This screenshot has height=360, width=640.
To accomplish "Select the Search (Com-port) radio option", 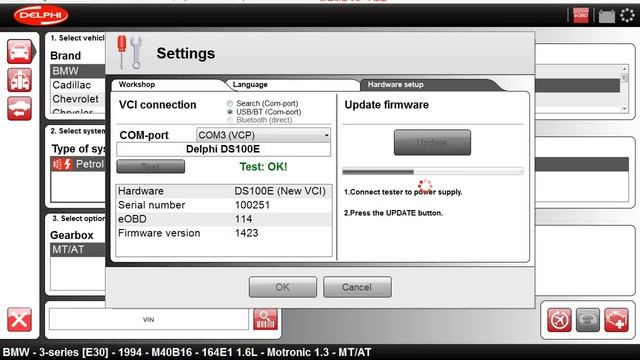I will click(x=230, y=104).
